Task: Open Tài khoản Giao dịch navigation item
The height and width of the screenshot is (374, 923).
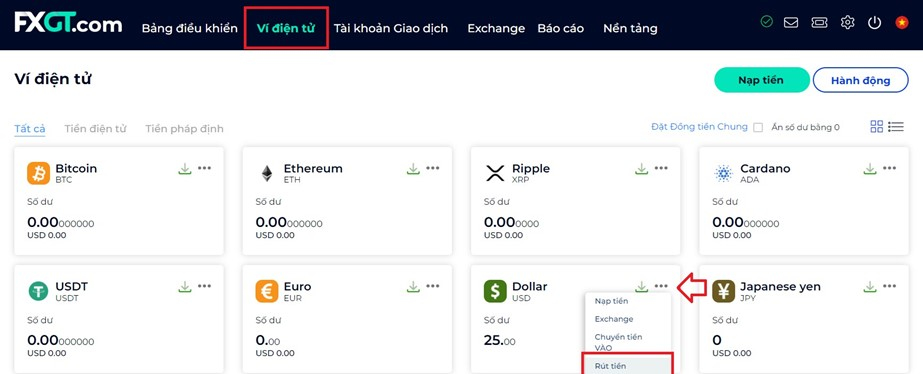Action: 391,28
